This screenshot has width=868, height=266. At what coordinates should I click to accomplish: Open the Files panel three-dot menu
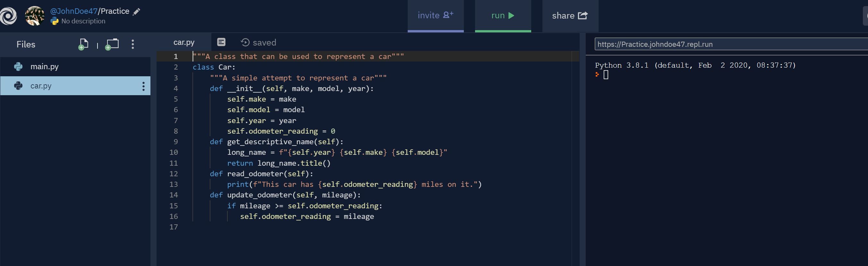pyautogui.click(x=133, y=45)
